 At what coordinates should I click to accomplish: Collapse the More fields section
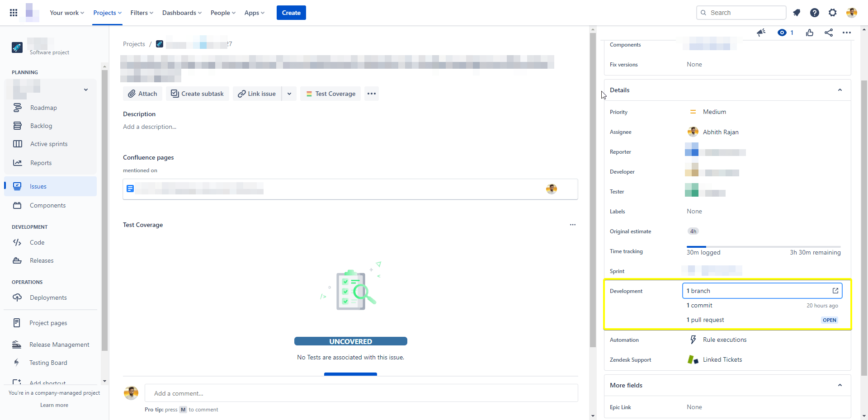pyautogui.click(x=840, y=385)
